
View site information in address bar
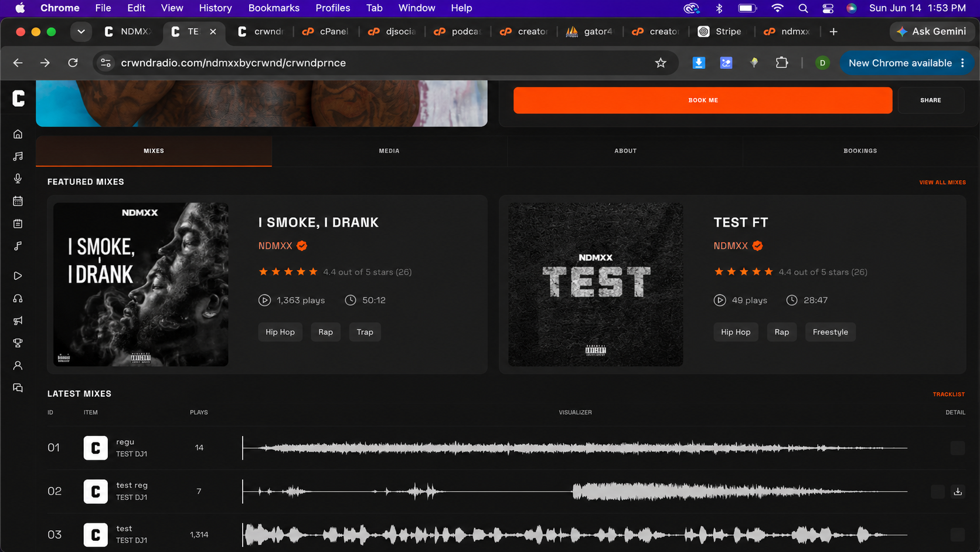[106, 63]
